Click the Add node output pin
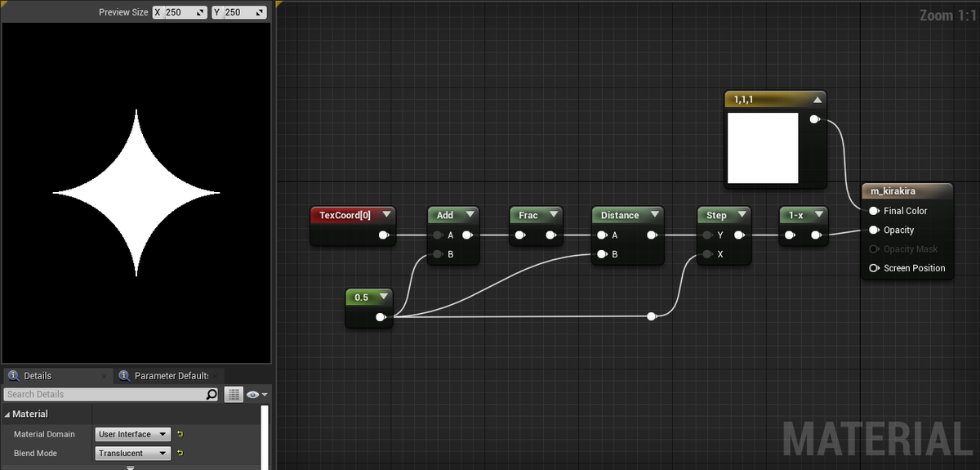This screenshot has width=980, height=470. pos(466,235)
